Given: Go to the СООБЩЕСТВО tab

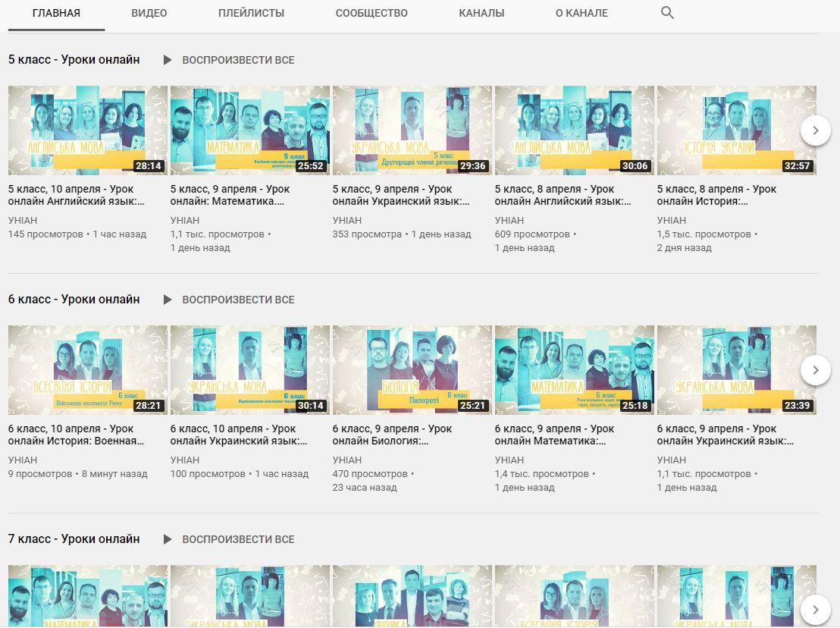Looking at the screenshot, I should click(x=371, y=13).
